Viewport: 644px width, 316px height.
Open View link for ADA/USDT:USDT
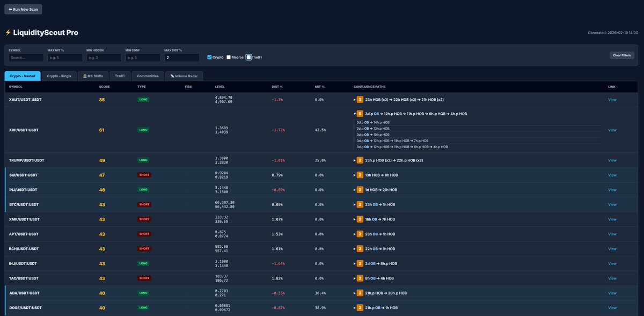tap(612, 293)
